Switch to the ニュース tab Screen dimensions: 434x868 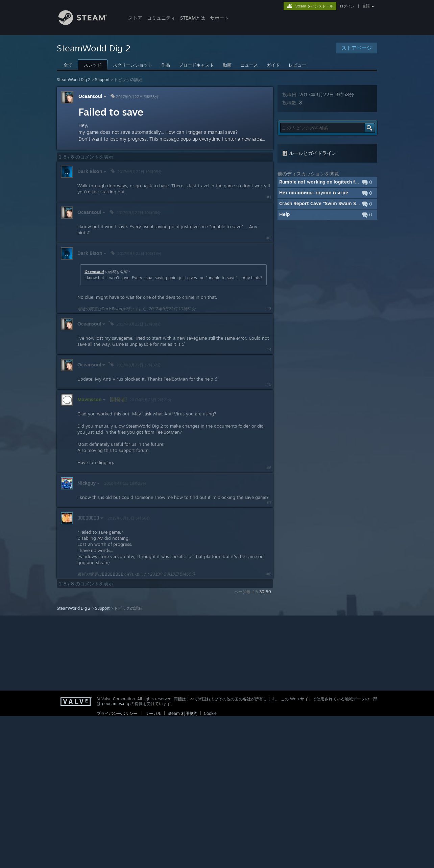coord(249,65)
